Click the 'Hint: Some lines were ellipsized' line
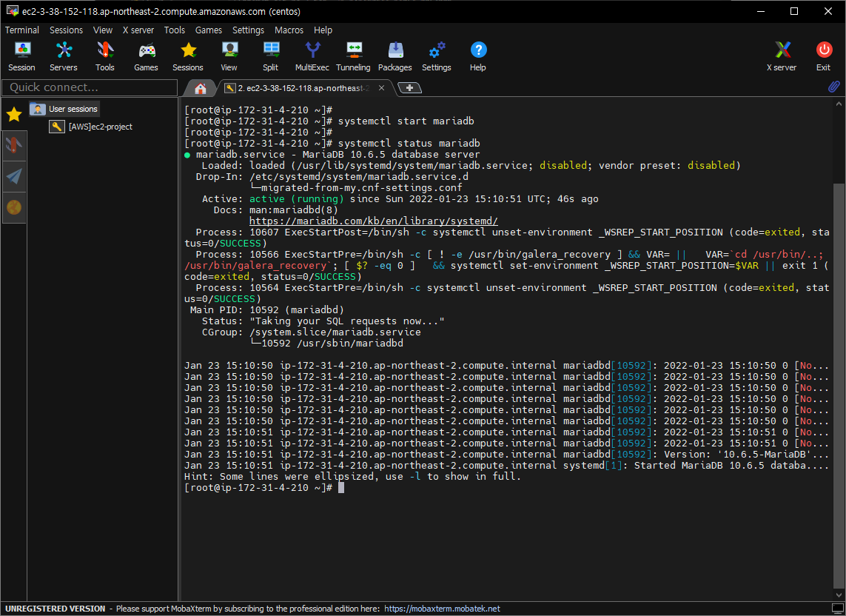 [352, 476]
